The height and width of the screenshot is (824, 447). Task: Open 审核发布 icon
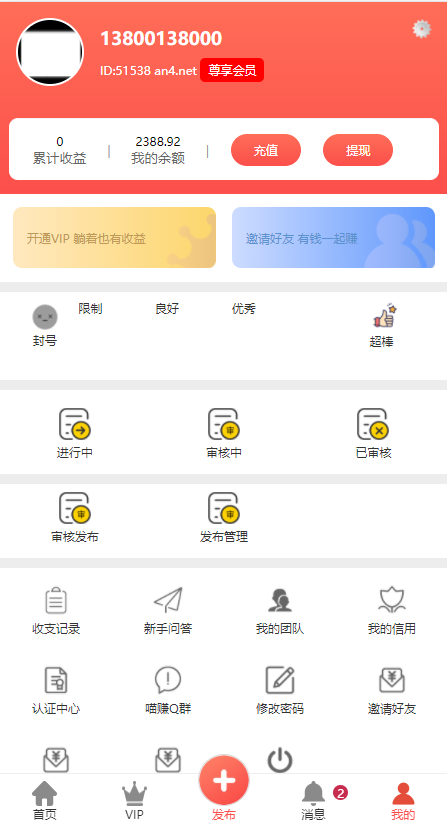pos(75,508)
